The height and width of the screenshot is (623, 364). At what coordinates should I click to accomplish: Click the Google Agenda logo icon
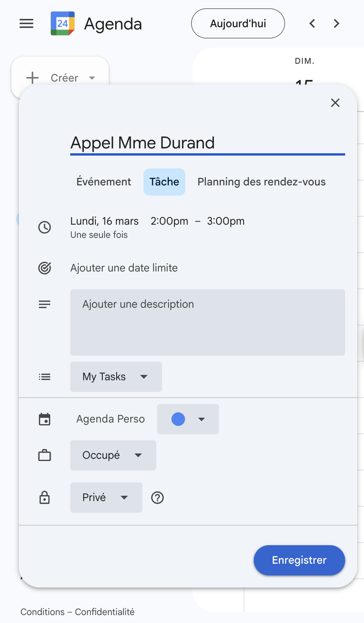pos(63,24)
